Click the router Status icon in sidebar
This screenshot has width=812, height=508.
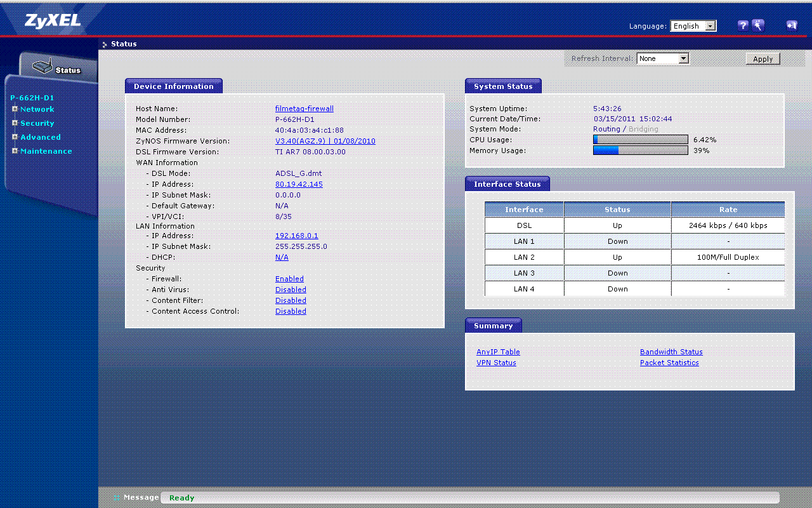[43, 67]
